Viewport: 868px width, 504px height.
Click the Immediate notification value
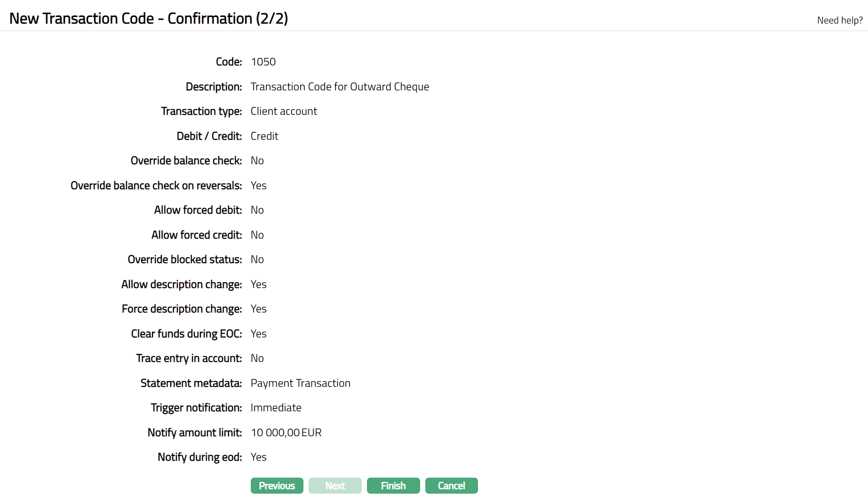(276, 408)
